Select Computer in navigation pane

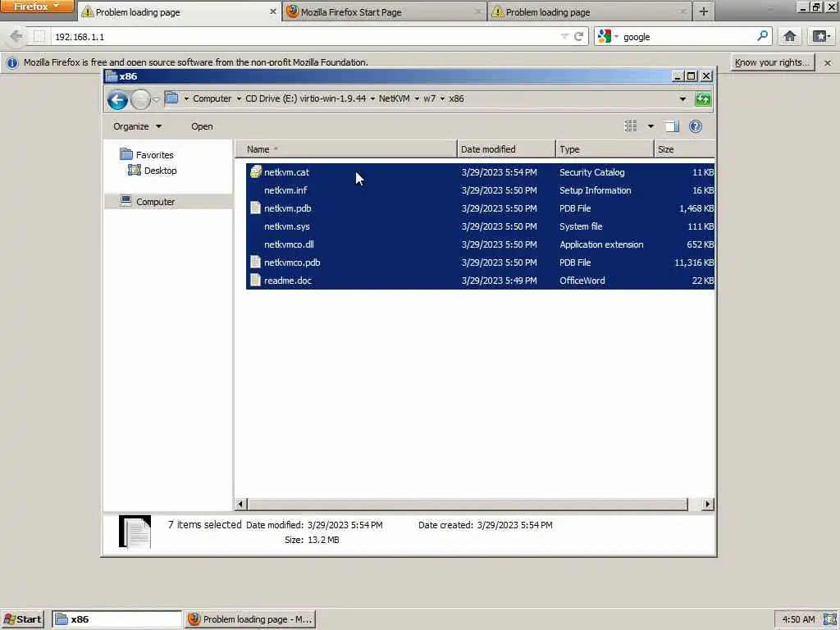tap(155, 202)
